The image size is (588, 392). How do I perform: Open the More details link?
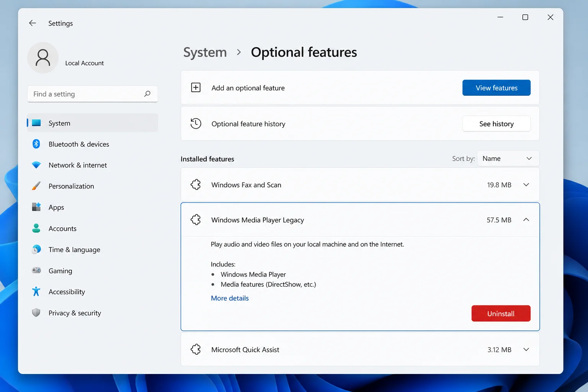(x=230, y=298)
